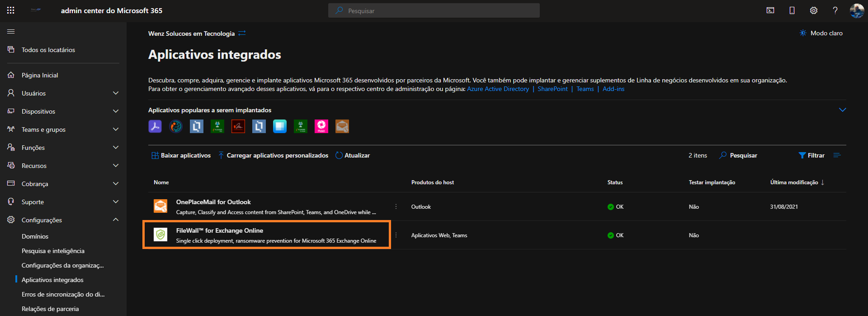Expand the Dispositivos menu
This screenshot has height=316, width=868.
tap(63, 111)
